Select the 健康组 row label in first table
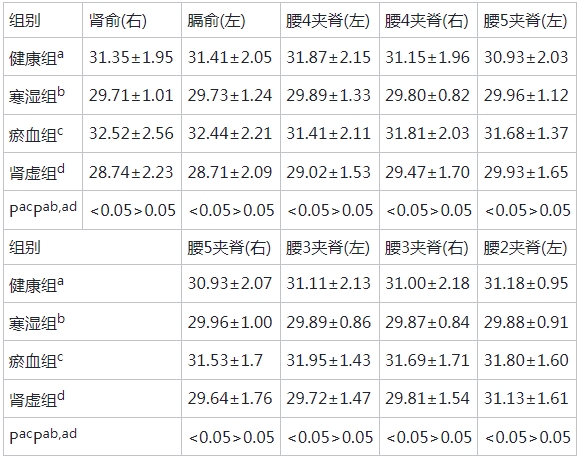Viewport: 580px width, 458px height. pos(36,58)
